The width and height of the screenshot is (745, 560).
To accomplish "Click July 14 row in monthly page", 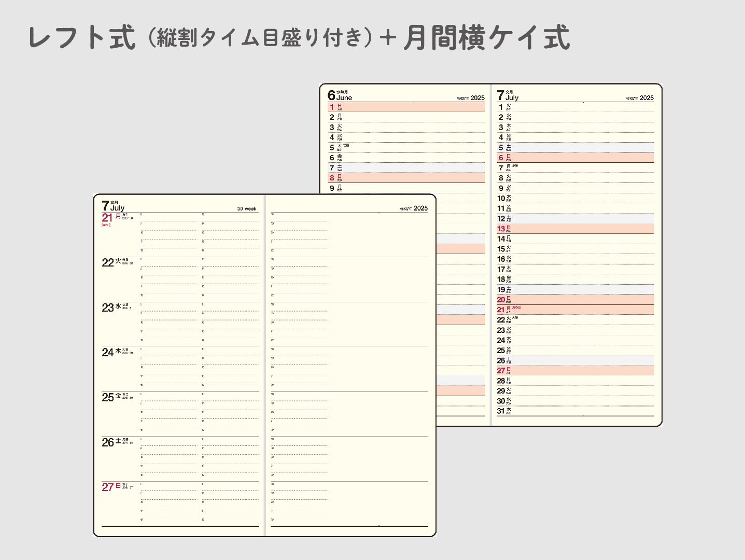I will [x=575, y=239].
